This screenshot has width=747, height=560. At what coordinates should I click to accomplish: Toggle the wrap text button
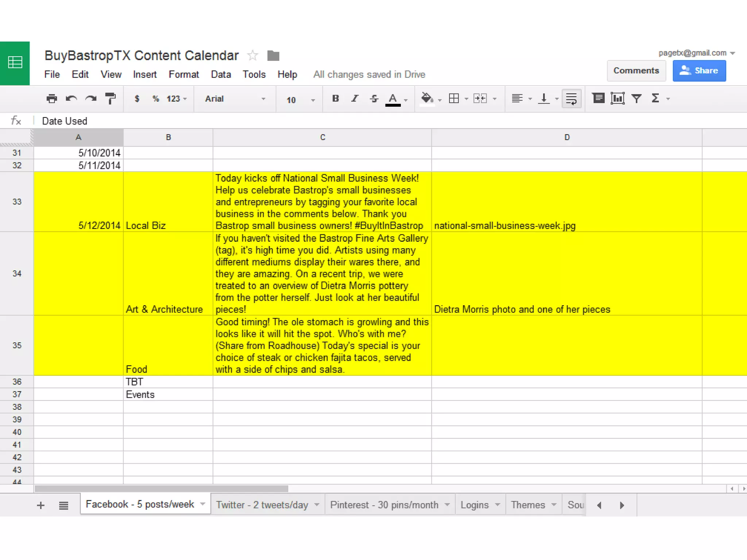[x=571, y=98]
